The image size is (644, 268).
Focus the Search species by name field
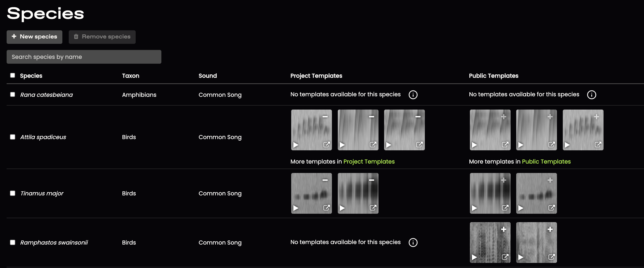[84, 57]
